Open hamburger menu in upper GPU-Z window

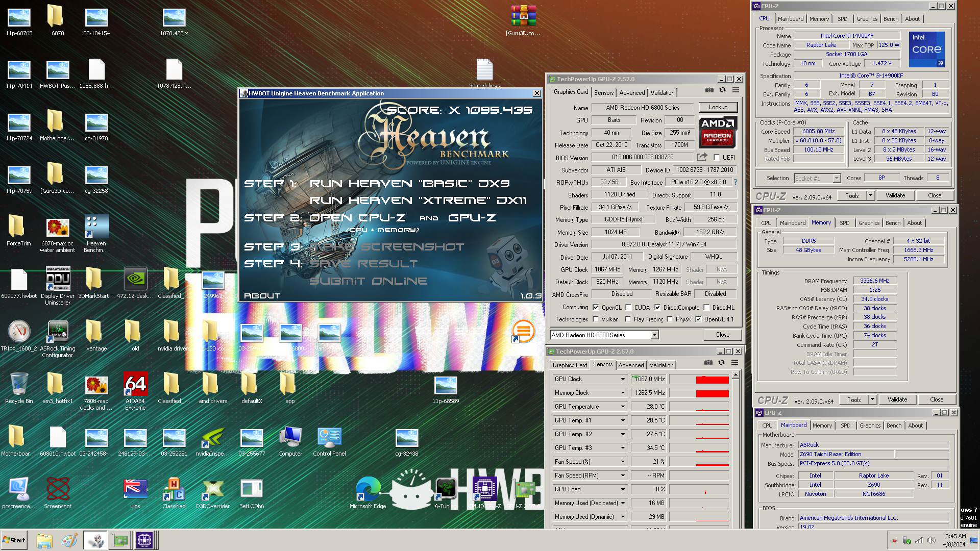(736, 90)
